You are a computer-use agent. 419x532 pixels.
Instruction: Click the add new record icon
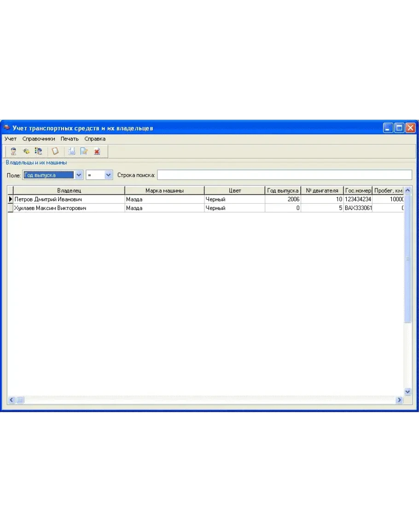tap(72, 151)
